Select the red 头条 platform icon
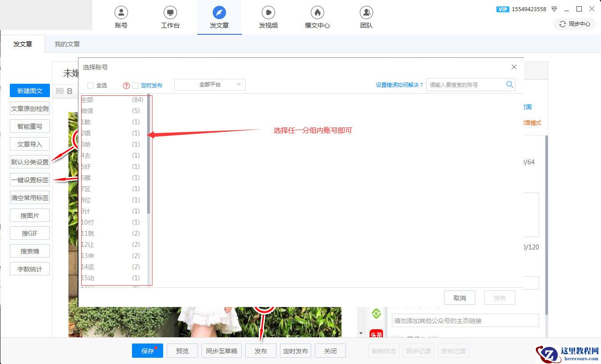601x364 pixels. (x=376, y=333)
